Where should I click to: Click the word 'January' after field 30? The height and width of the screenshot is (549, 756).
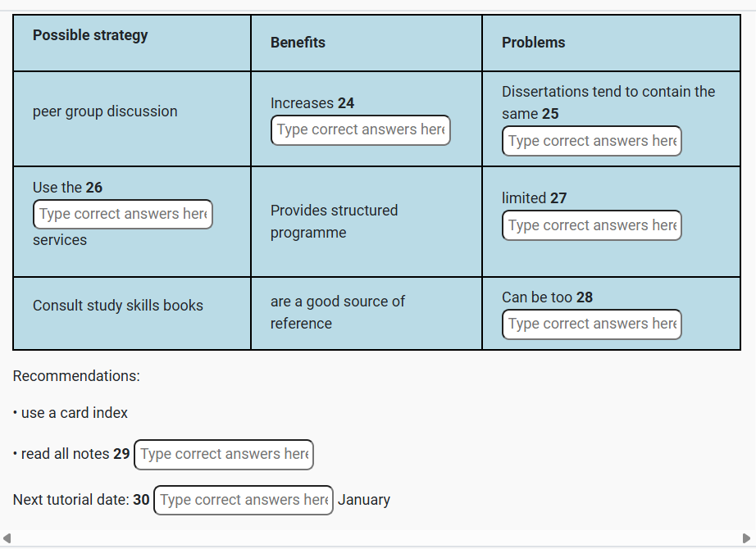tap(364, 500)
